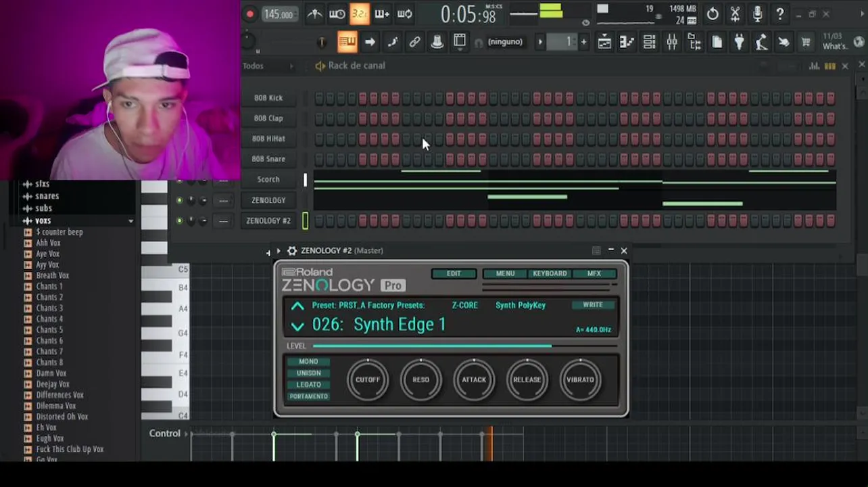Click the time display 0:05:98
The height and width of the screenshot is (487, 868).
point(468,15)
